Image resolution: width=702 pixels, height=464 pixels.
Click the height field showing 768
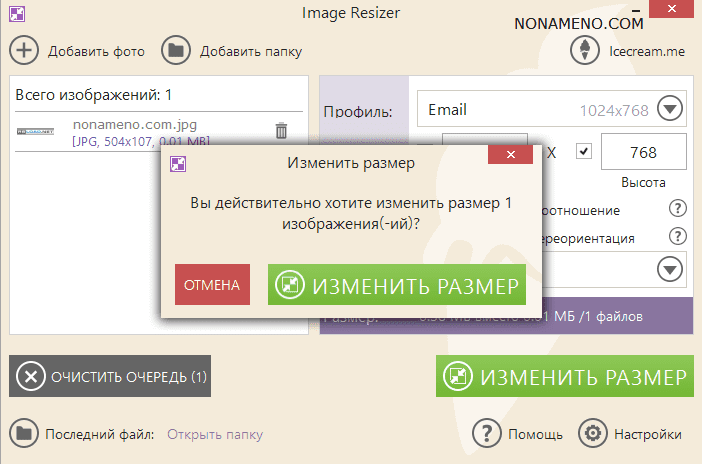pos(643,152)
